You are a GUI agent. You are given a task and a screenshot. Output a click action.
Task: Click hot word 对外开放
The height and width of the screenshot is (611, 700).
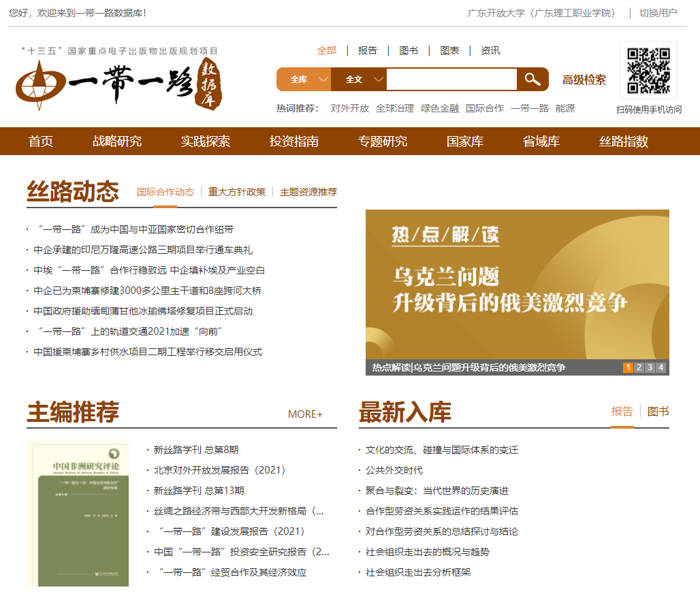(349, 108)
